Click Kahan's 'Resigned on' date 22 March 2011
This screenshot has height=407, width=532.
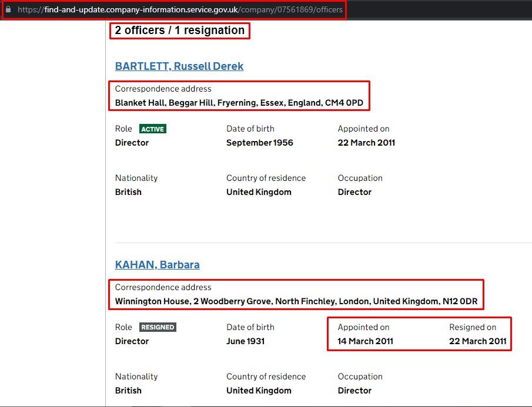[478, 341]
